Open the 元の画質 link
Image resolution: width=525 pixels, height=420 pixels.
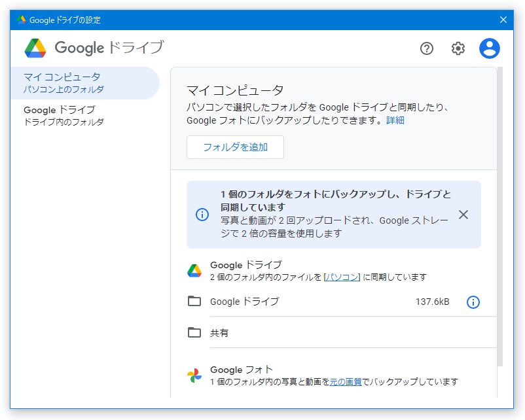[346, 381]
